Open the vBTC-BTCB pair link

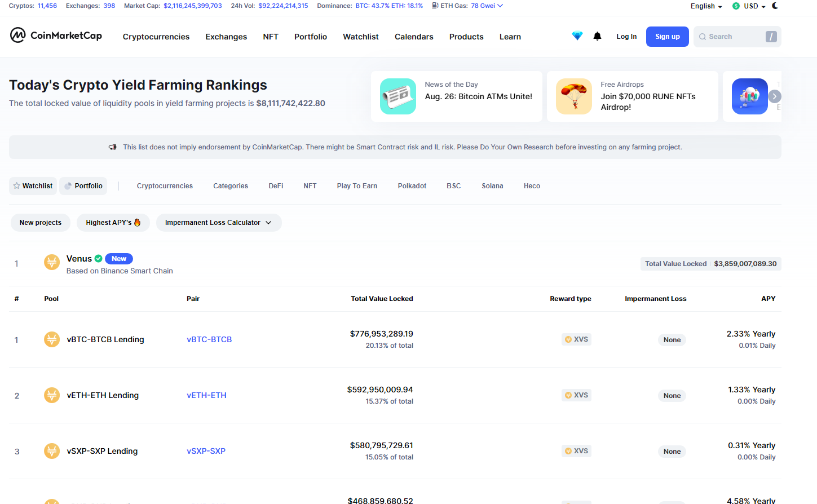(x=209, y=339)
